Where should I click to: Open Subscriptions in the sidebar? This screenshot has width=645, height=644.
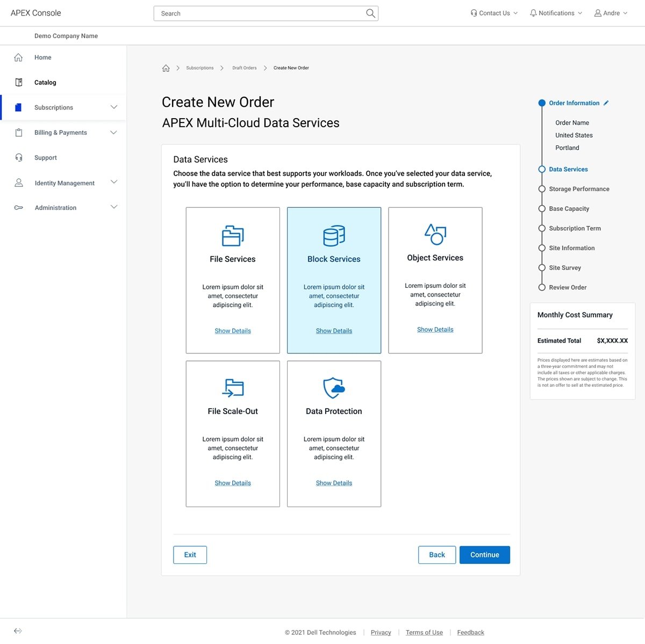(x=53, y=107)
